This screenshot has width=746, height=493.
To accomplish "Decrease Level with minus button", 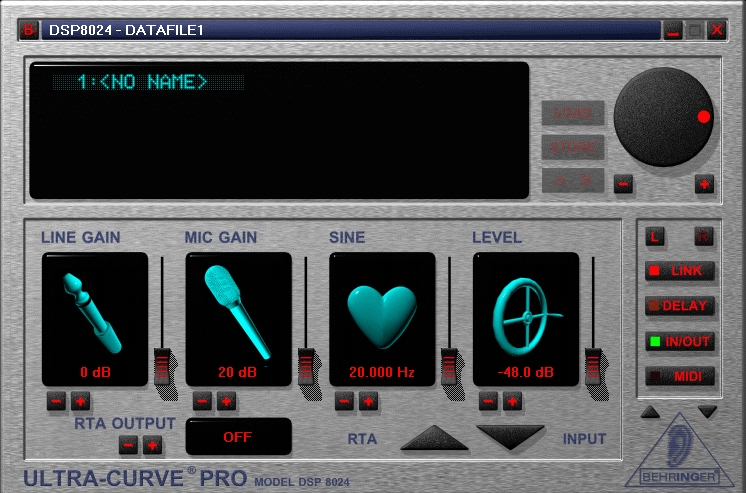I will point(488,402).
